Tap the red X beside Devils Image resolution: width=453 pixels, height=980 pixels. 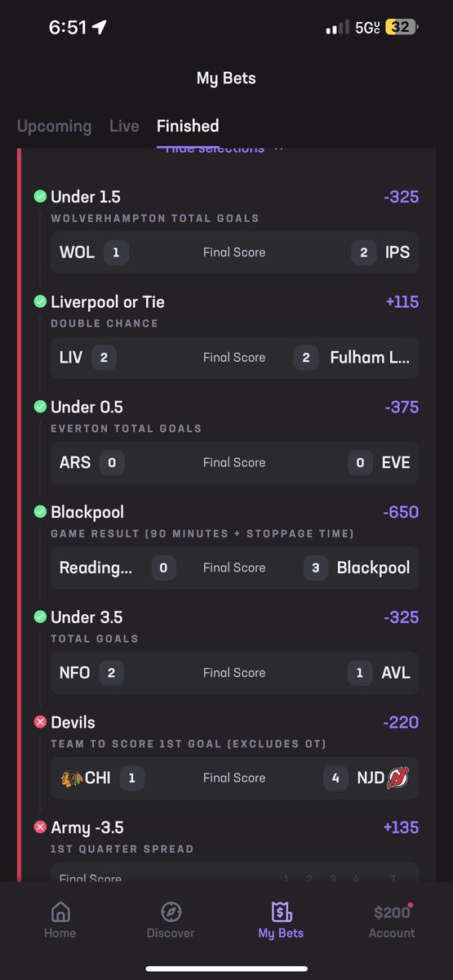click(x=40, y=722)
